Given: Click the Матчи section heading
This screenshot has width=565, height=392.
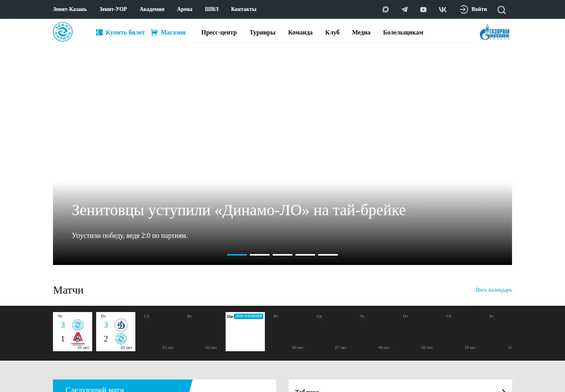Looking at the screenshot, I should [x=68, y=290].
